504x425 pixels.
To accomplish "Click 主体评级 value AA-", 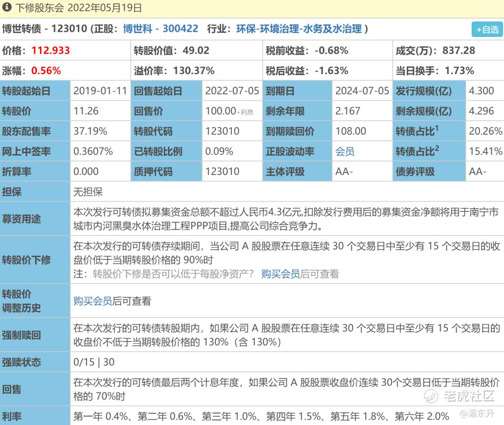I will click(344, 172).
